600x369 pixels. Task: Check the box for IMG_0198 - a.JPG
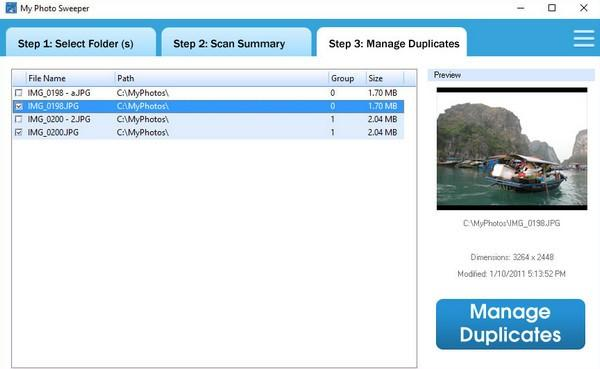(x=18, y=93)
